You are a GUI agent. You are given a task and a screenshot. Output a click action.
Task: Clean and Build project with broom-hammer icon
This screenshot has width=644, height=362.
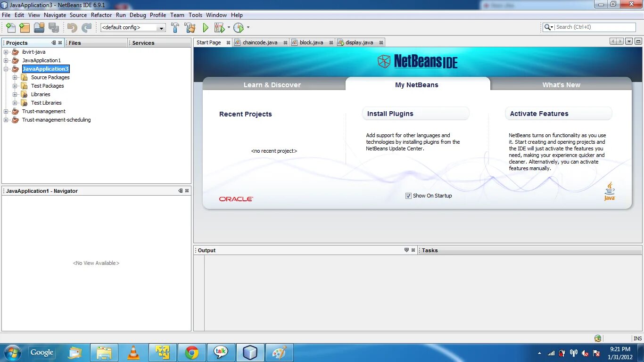[x=190, y=27]
